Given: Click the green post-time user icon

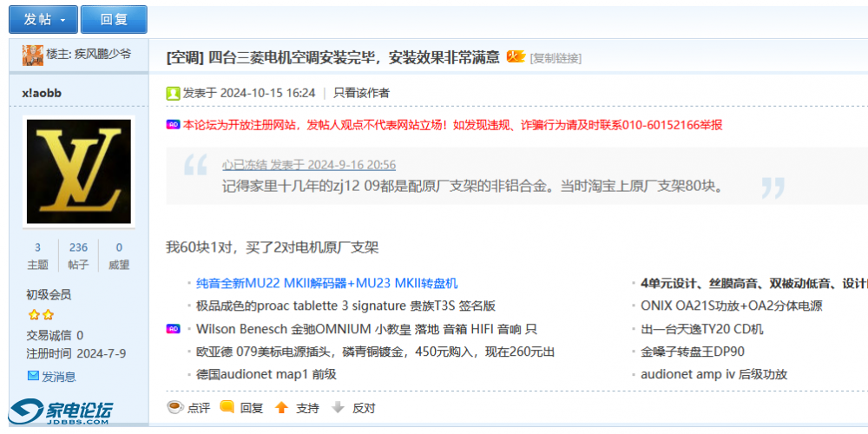Looking at the screenshot, I should (x=174, y=93).
